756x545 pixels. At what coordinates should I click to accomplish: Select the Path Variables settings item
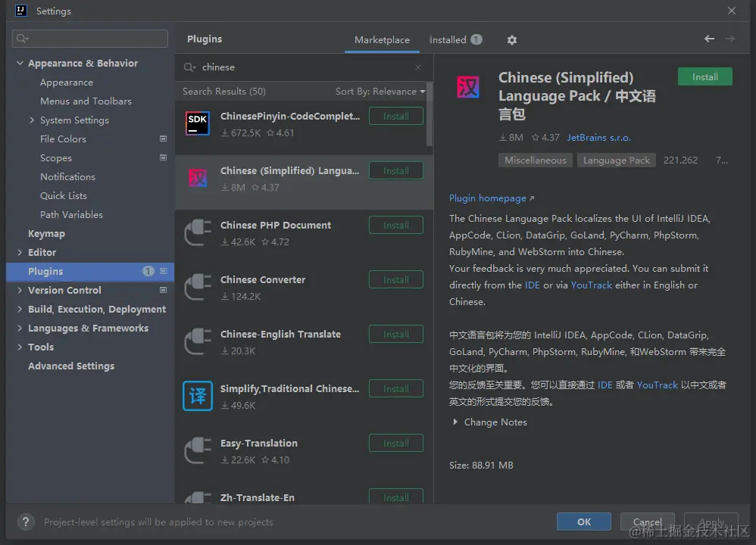click(x=71, y=214)
